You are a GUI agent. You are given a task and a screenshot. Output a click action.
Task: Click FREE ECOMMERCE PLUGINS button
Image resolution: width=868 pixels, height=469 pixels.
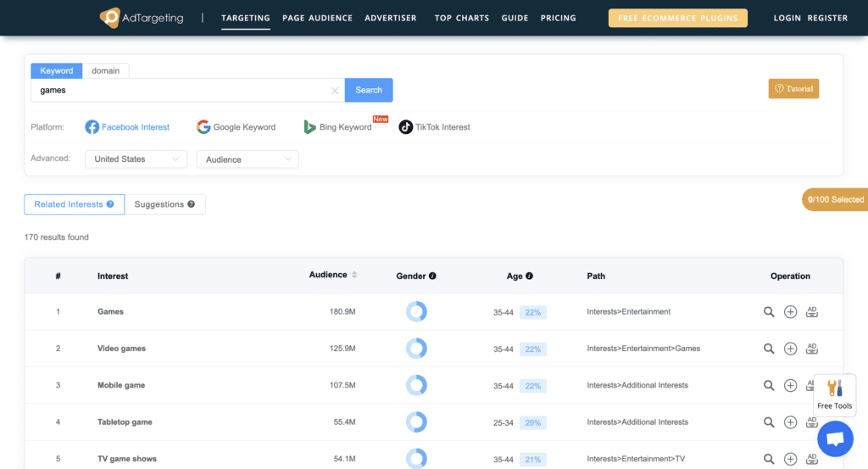point(677,19)
